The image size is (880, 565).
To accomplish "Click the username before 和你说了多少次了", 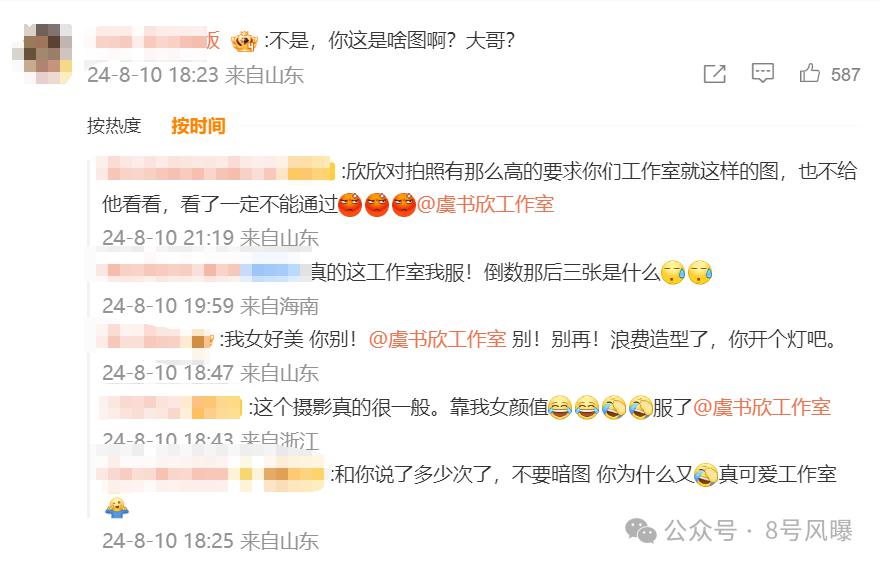I will pyautogui.click(x=210, y=474).
